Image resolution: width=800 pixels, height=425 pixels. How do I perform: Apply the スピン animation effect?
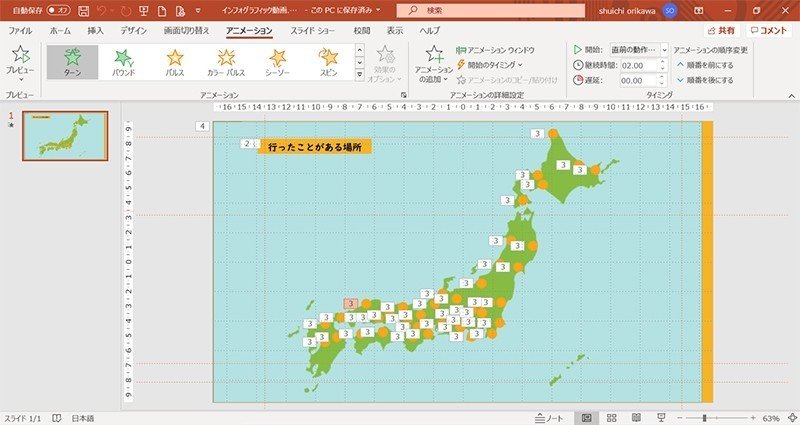click(x=329, y=62)
